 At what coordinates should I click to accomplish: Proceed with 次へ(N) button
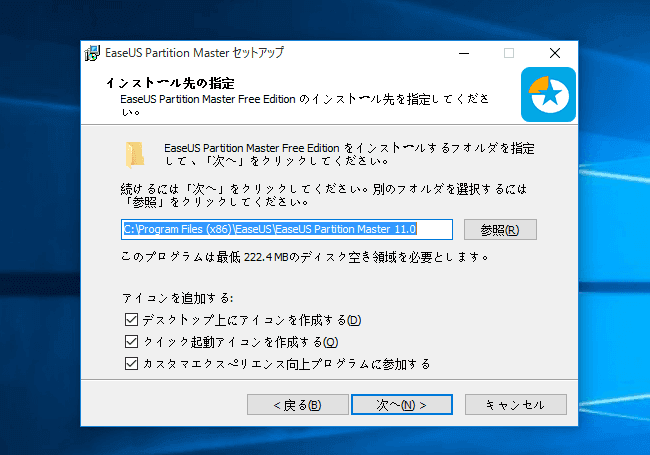pos(401,404)
